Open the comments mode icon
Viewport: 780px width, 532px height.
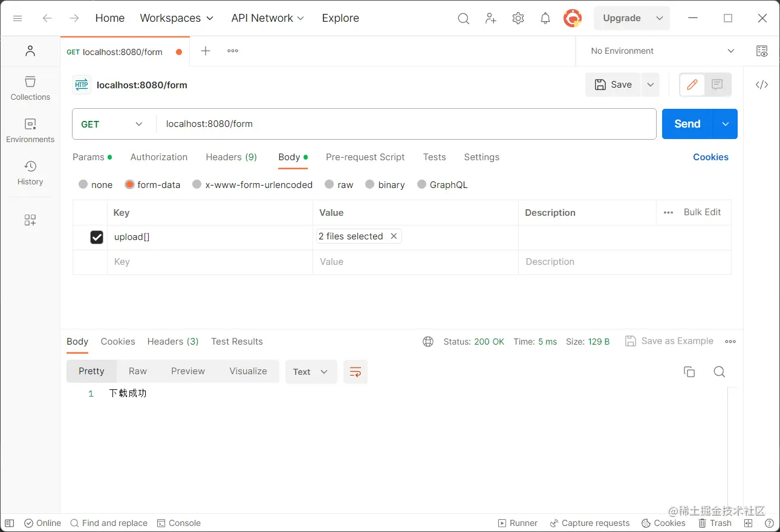pos(717,85)
